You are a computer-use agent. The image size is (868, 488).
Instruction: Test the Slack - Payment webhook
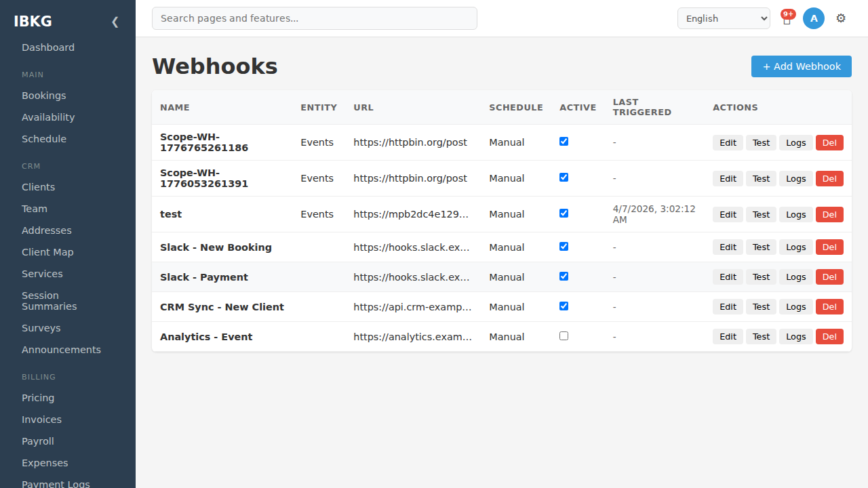click(x=761, y=277)
